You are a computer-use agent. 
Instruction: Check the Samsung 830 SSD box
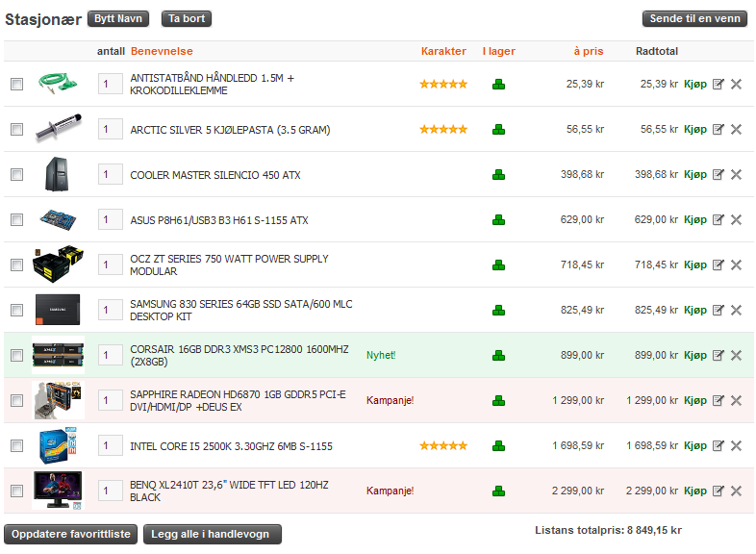[x=17, y=310]
